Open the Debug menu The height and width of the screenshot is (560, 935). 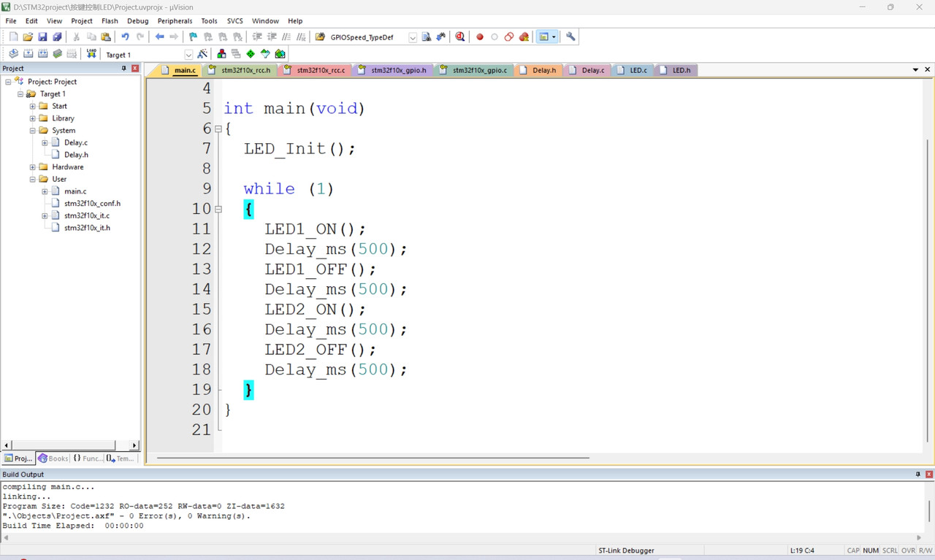(x=137, y=21)
